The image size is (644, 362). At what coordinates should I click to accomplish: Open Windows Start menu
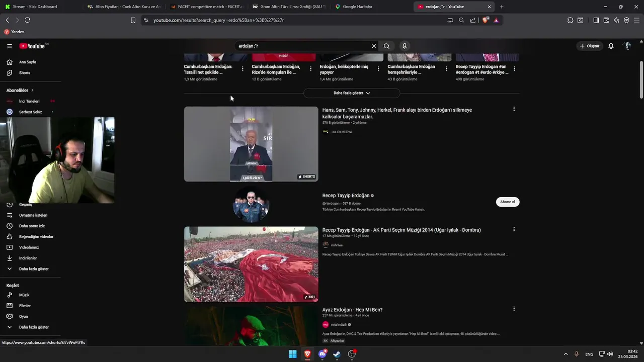pyautogui.click(x=292, y=354)
